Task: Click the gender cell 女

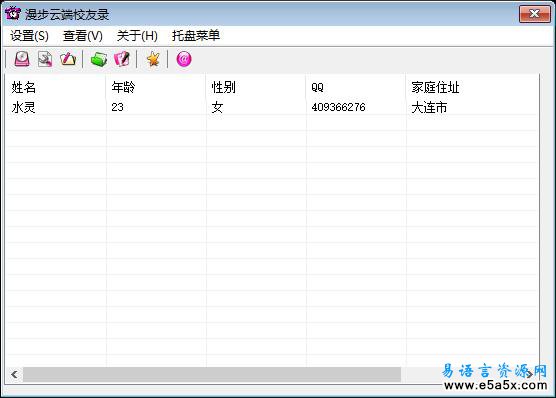Action: click(x=217, y=107)
